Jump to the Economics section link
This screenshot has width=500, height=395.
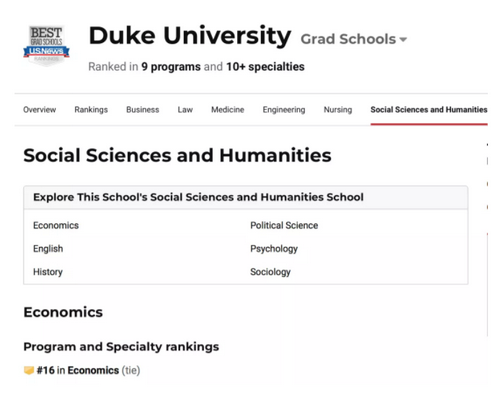click(56, 226)
